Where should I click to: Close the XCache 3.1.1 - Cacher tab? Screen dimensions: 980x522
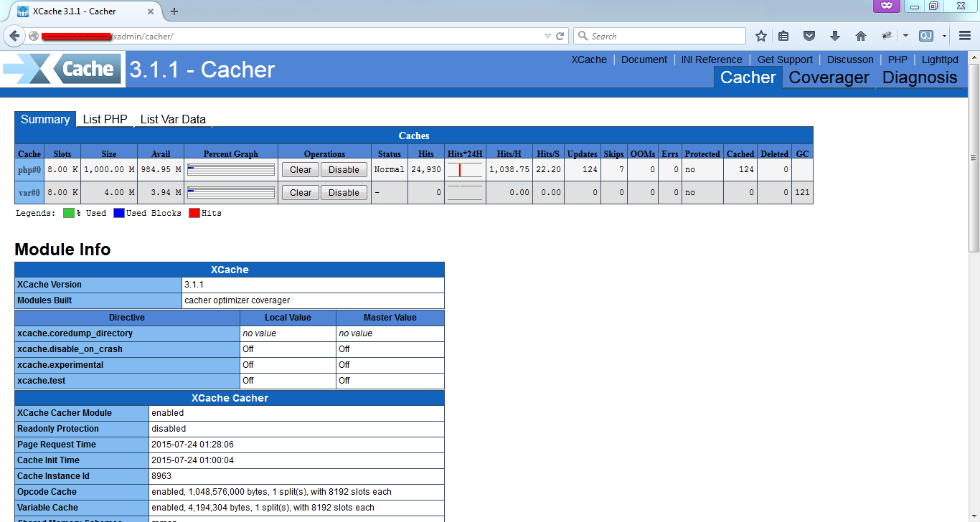pos(152,11)
